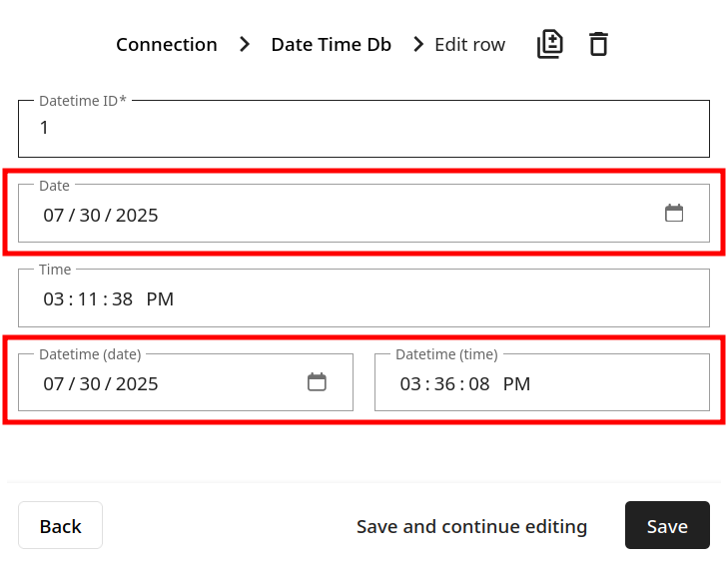Focus the Datetime ID input field
This screenshot has height=568, width=728.
click(364, 129)
